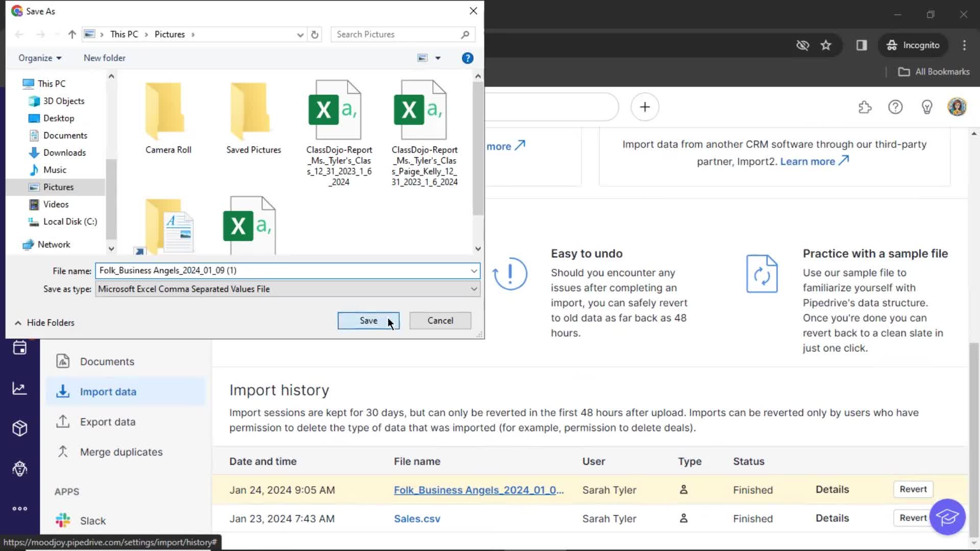Open the browser side panel icon
This screenshot has width=980, height=551.
click(x=862, y=45)
